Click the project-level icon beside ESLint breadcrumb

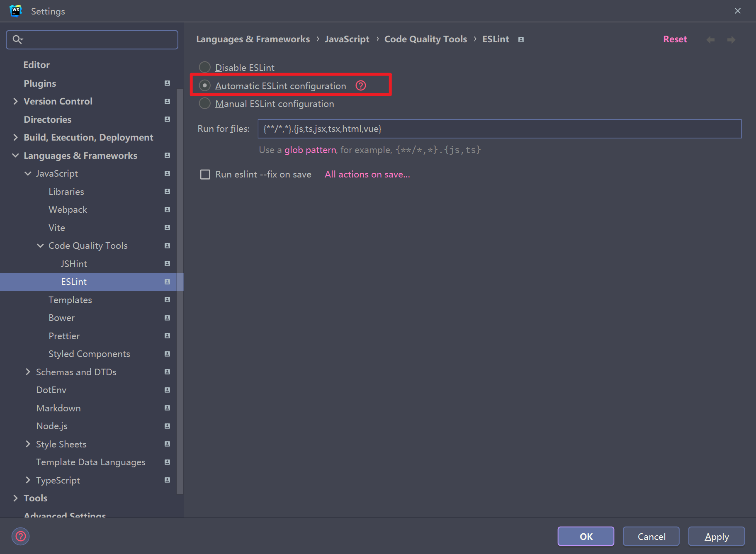(x=521, y=39)
